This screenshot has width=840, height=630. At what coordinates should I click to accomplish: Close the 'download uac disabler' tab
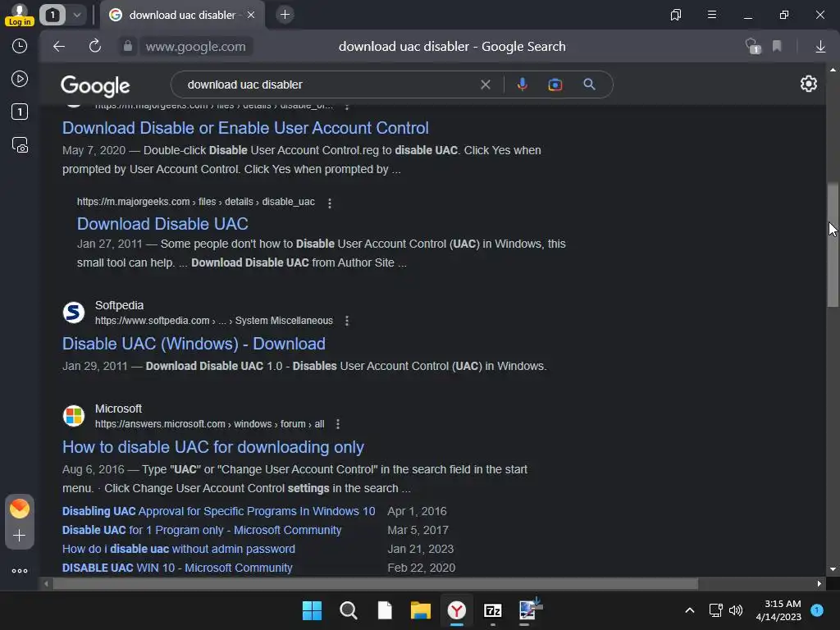point(251,15)
